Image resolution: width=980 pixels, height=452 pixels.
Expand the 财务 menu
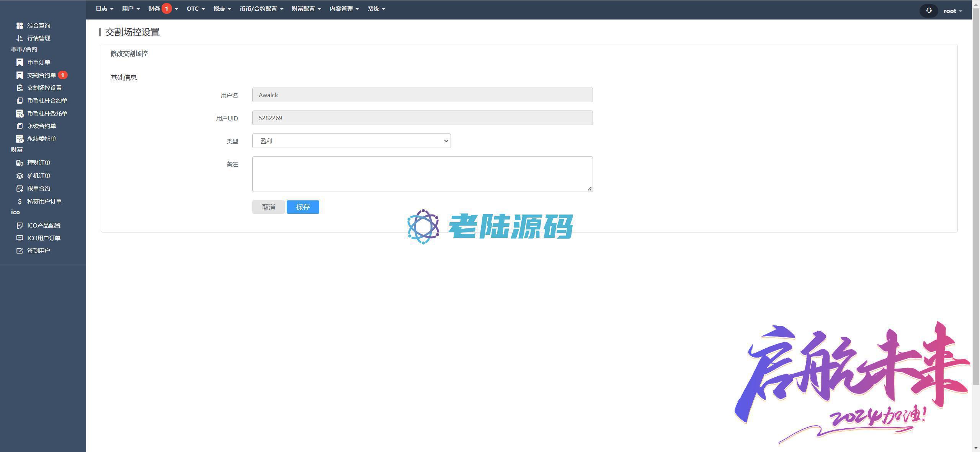pyautogui.click(x=163, y=8)
